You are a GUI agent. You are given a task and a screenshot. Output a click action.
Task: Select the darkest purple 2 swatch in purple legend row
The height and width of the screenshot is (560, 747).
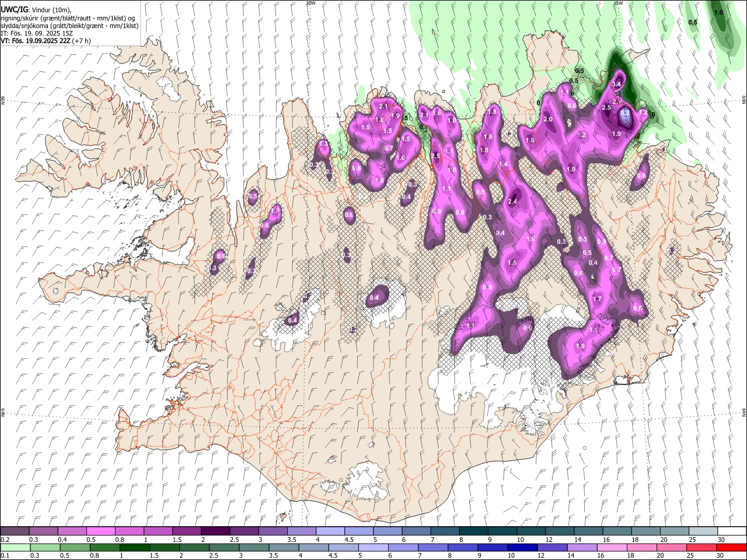coord(215,531)
